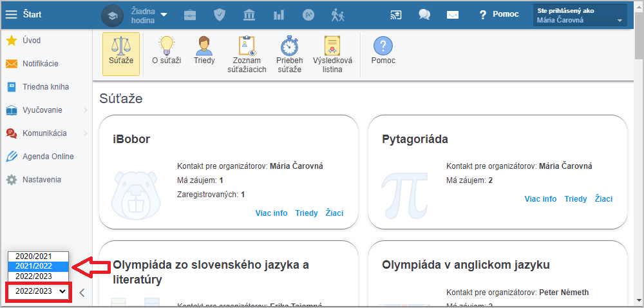Select school year 2020/2021 option
This screenshot has height=308, width=644.
coord(38,256)
